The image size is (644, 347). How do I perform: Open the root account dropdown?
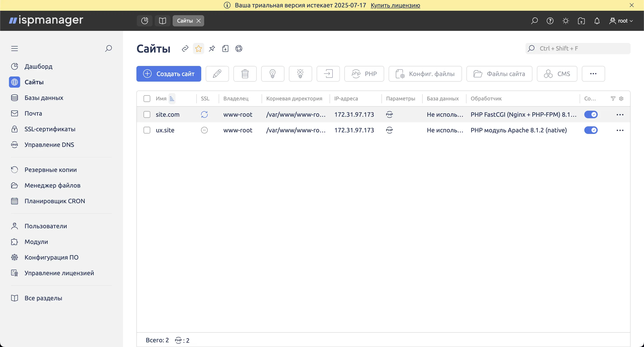[621, 21]
